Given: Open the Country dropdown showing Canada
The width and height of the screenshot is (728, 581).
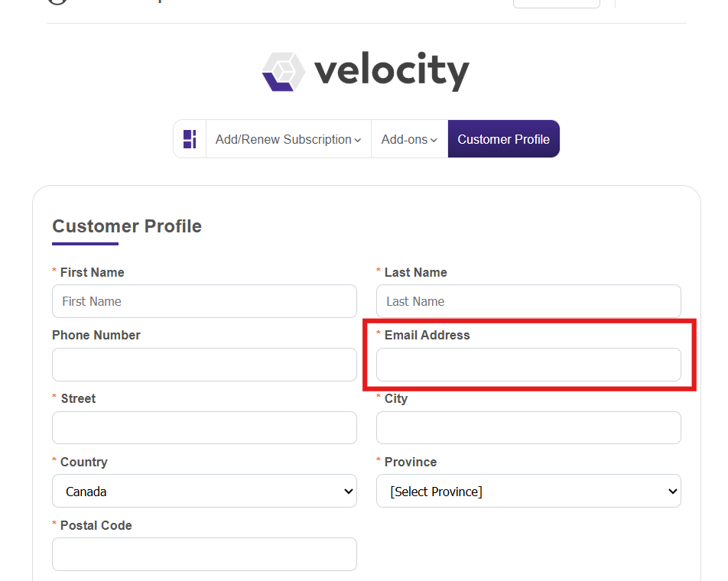Looking at the screenshot, I should [204, 491].
